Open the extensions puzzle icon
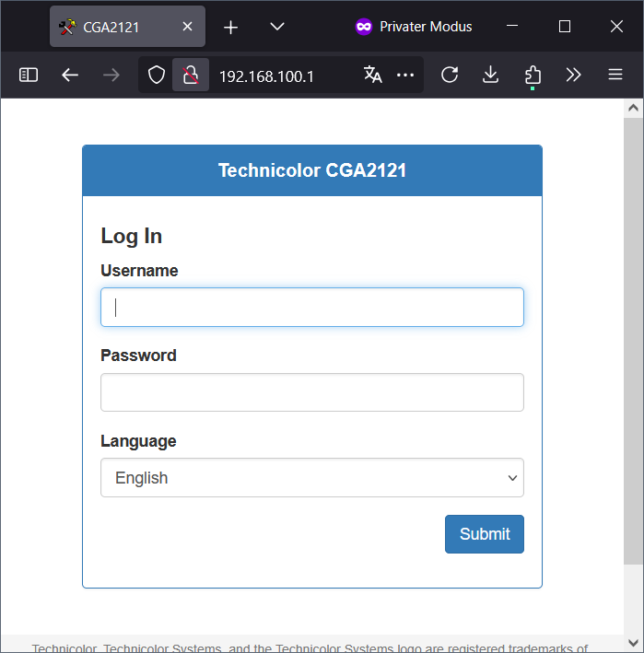The height and width of the screenshot is (653, 644). tap(533, 76)
